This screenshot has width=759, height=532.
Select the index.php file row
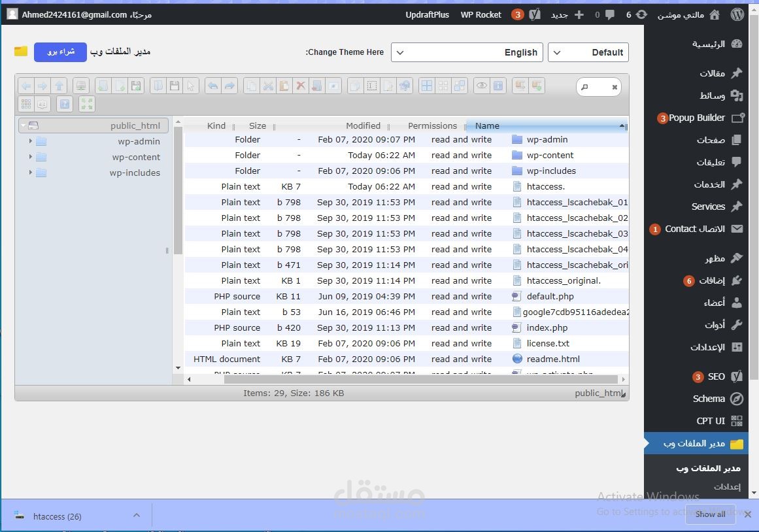(x=407, y=327)
